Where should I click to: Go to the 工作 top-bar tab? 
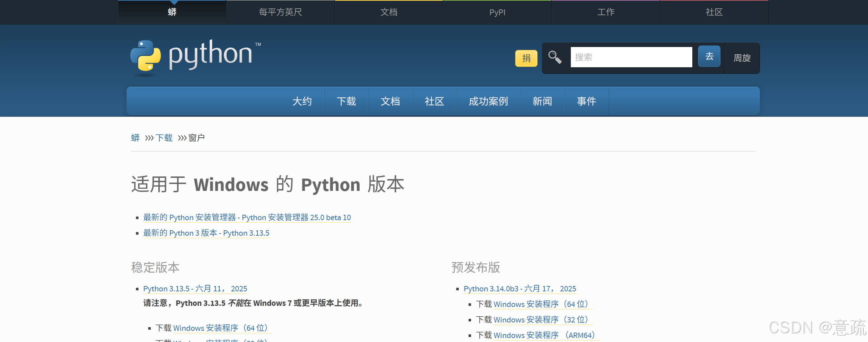[x=606, y=12]
